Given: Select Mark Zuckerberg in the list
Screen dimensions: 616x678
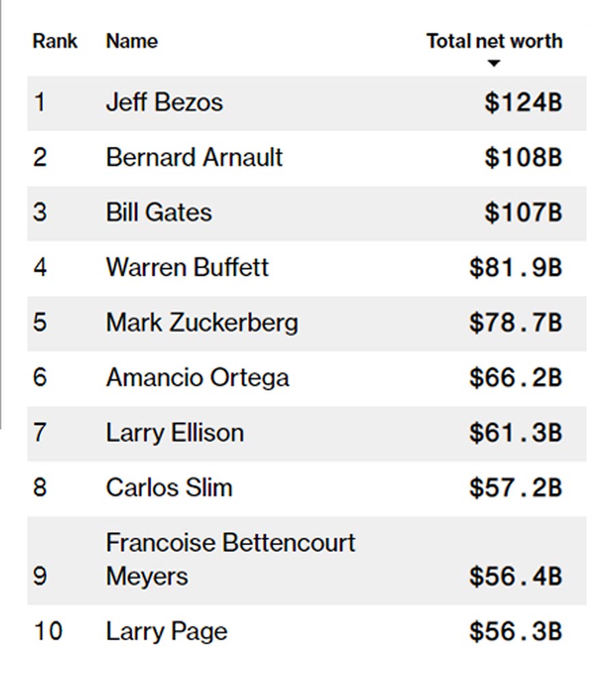Looking at the screenshot, I should point(201,323).
